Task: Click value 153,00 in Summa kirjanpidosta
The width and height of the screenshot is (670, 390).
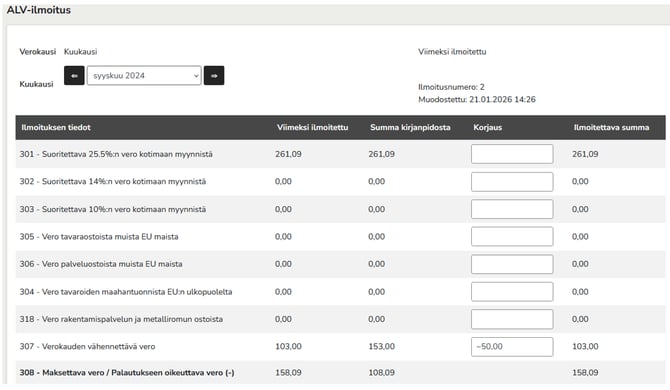Action: [382, 346]
